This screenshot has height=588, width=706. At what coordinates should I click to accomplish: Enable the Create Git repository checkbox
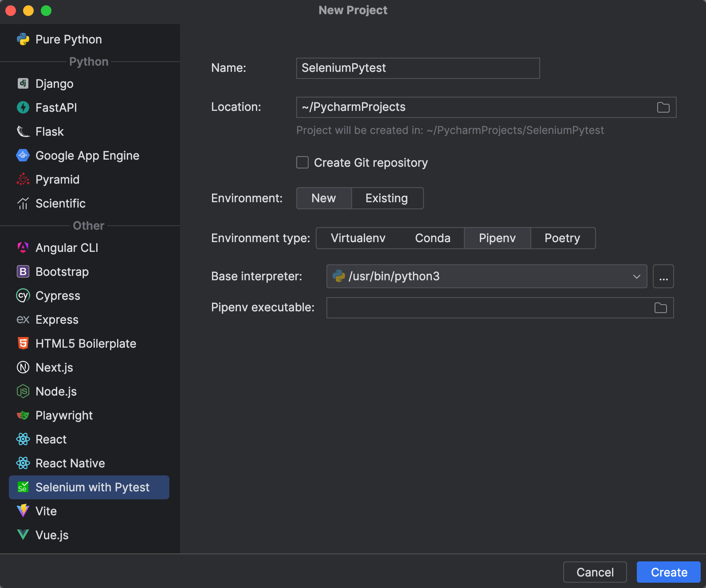(302, 162)
